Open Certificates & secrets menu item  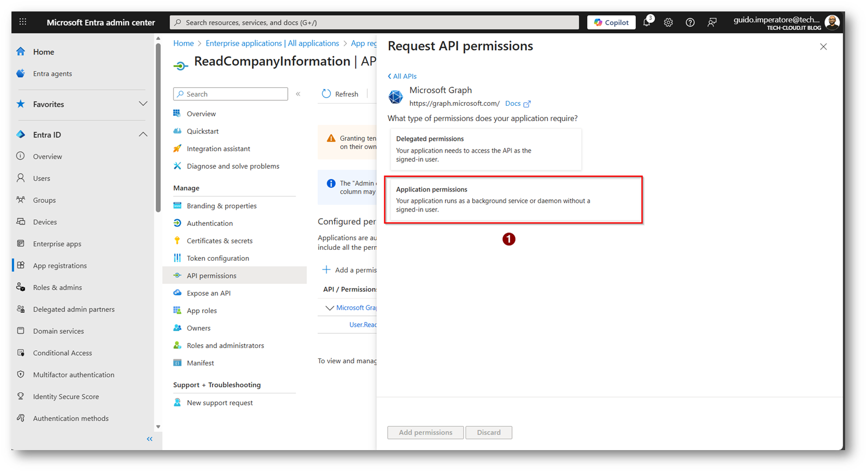pyautogui.click(x=219, y=241)
